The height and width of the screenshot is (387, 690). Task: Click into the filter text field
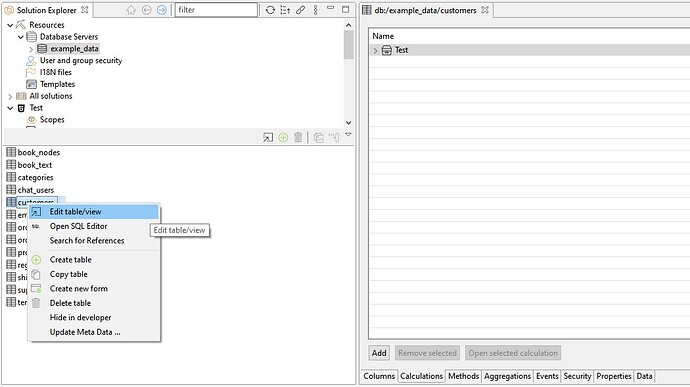pos(216,10)
